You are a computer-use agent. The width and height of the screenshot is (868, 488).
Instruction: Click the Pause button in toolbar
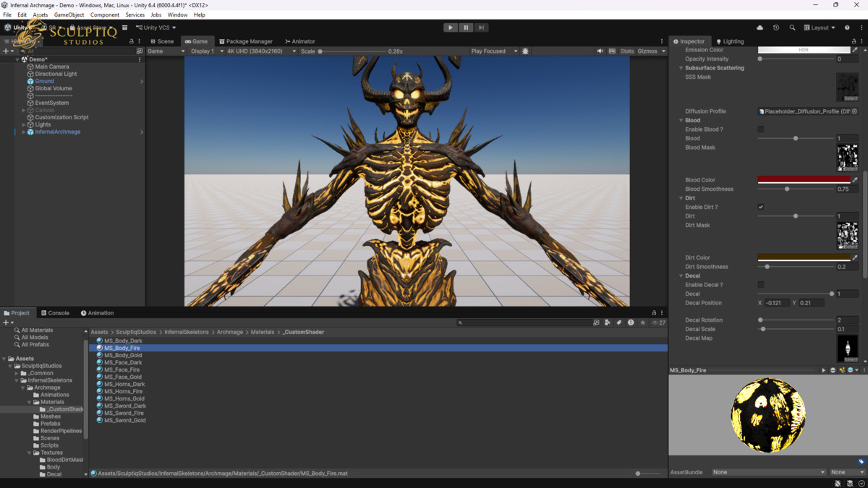(466, 27)
